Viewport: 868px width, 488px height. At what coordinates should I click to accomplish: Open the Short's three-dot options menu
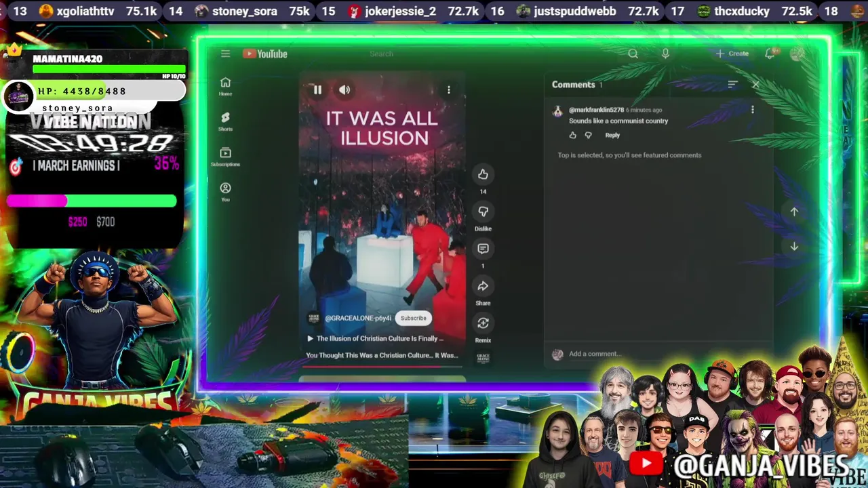[448, 89]
